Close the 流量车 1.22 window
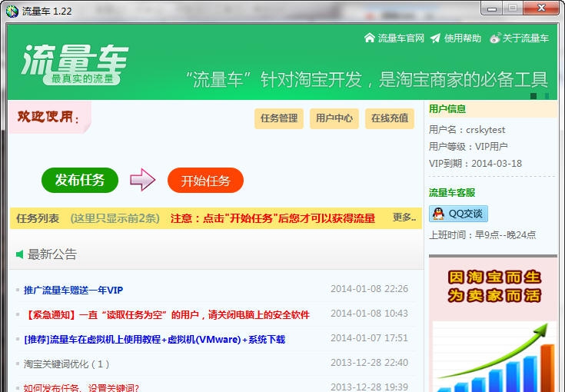The width and height of the screenshot is (565, 392). click(541, 8)
